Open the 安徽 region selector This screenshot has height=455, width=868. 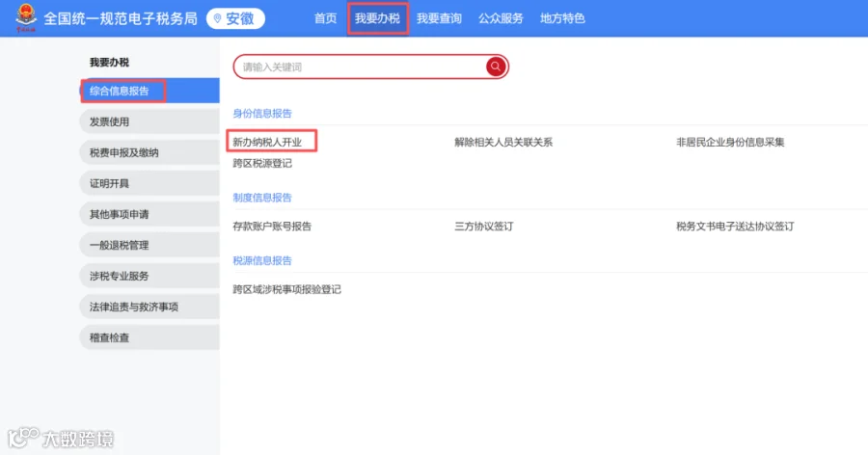(x=236, y=18)
